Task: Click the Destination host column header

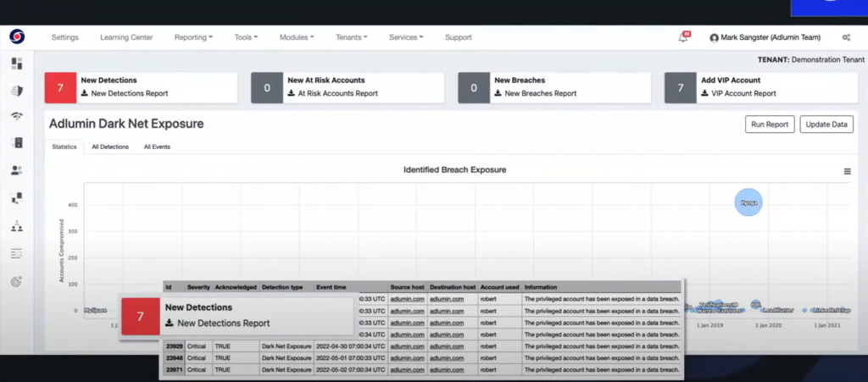Action: point(453,287)
